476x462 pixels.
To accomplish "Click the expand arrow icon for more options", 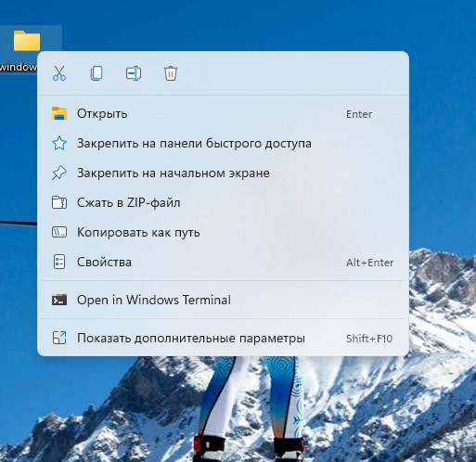I will [59, 338].
